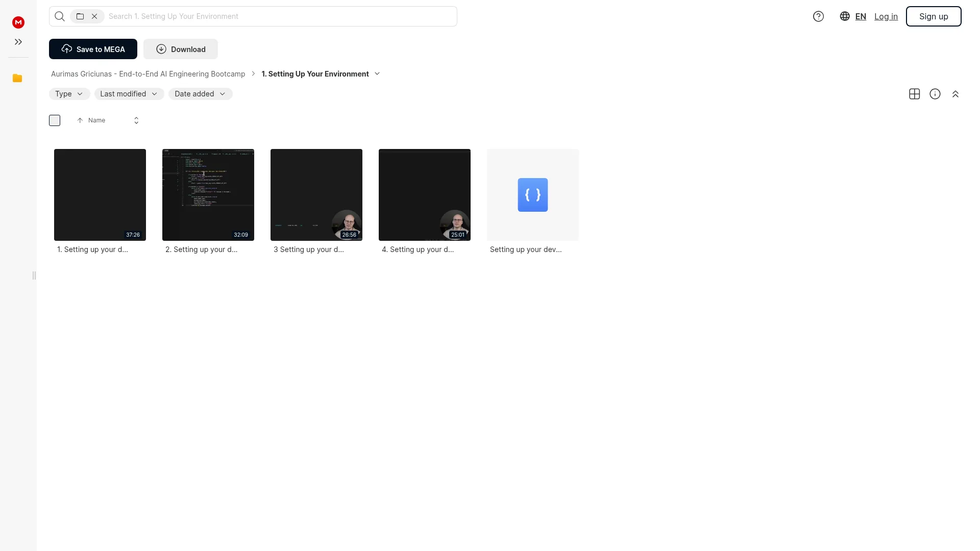Open the 32:09 video thumbnail
This screenshot has width=980, height=551.
pos(208,195)
